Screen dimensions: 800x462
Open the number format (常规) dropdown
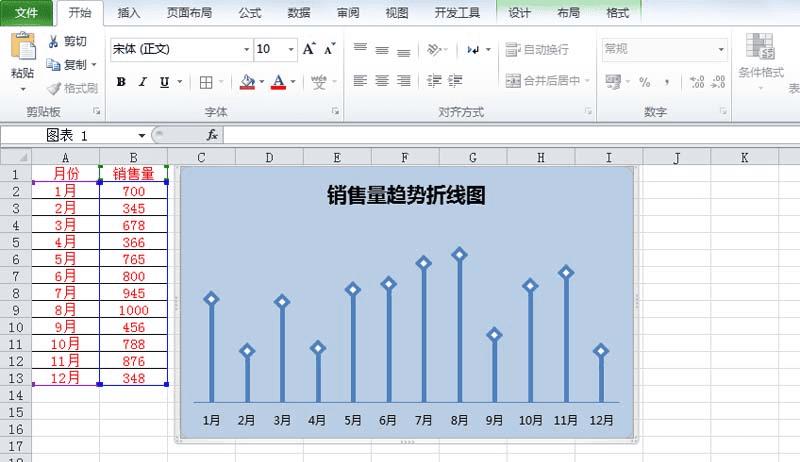point(721,49)
